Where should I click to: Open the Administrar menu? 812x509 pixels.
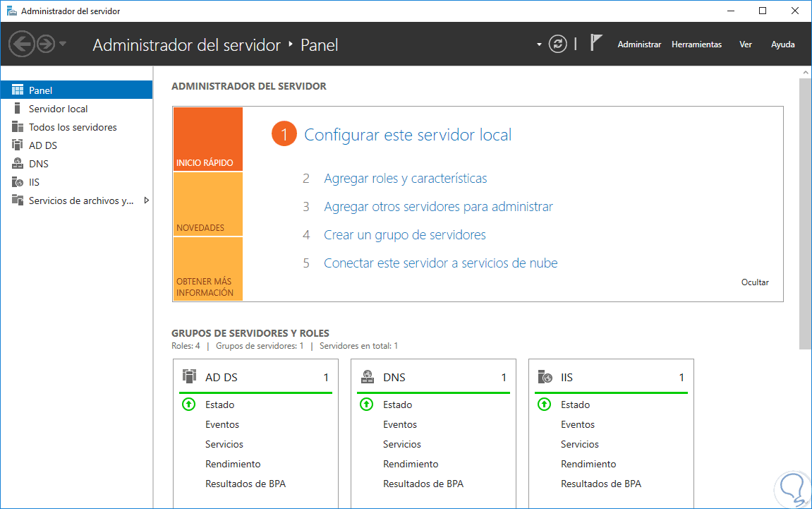point(639,44)
